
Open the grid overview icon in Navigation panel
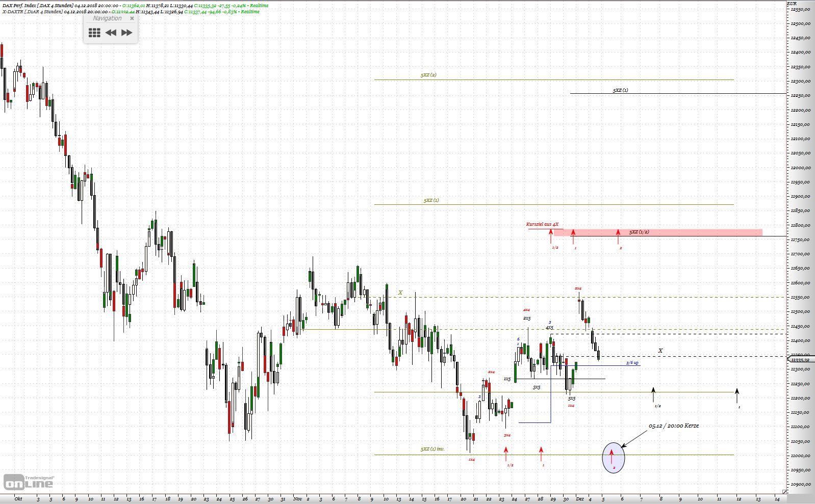tap(94, 33)
